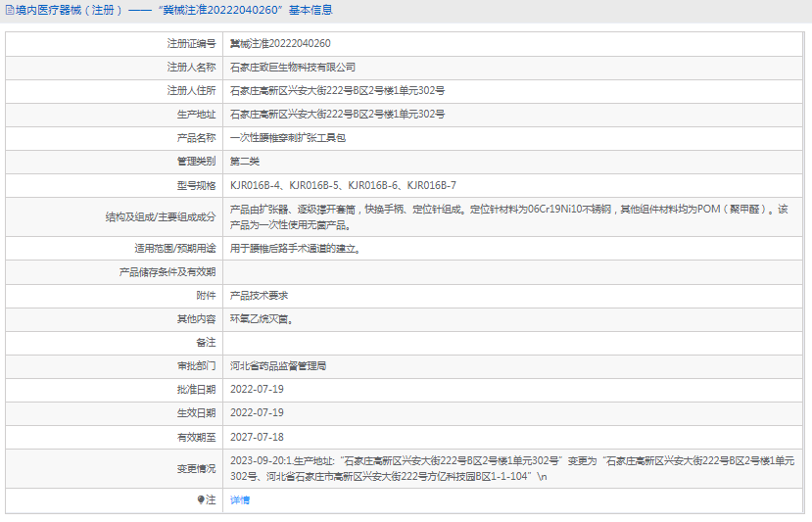
Task: Click approving department 河北省药品监督管理局
Action: [278, 366]
